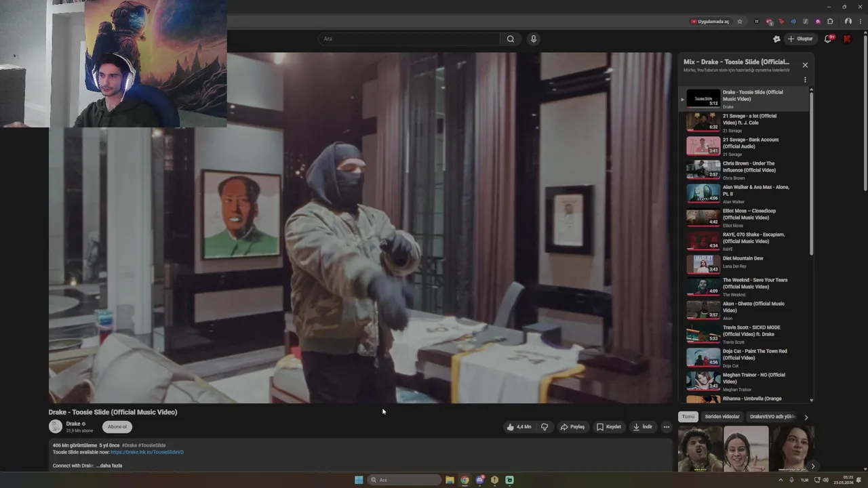Open the icon left of Oluştur
Image resolution: width=868 pixels, height=488 pixels.
776,39
